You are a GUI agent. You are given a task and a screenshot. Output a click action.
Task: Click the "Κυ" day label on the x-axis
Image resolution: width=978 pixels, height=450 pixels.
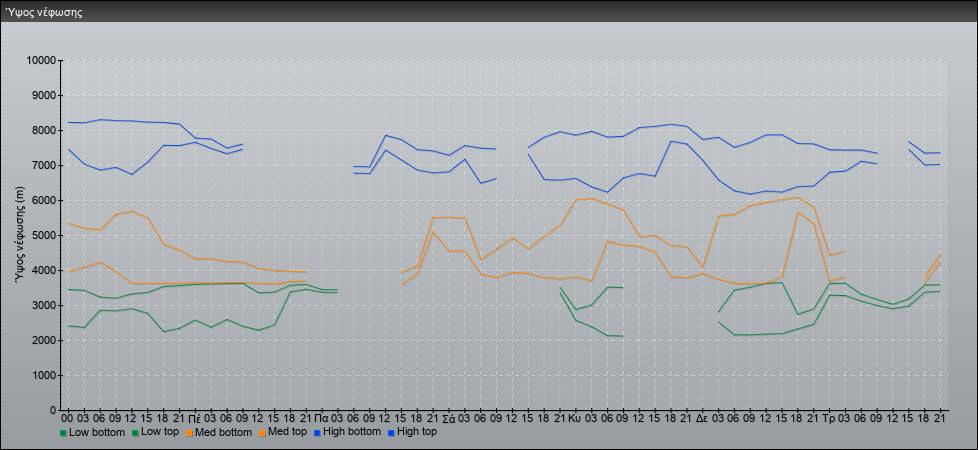[574, 418]
